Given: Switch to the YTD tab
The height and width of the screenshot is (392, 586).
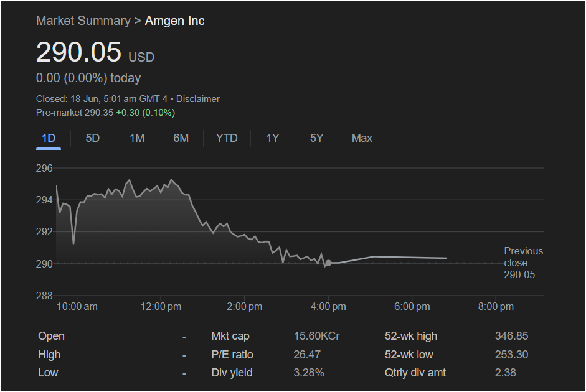Looking at the screenshot, I should pos(227,139).
